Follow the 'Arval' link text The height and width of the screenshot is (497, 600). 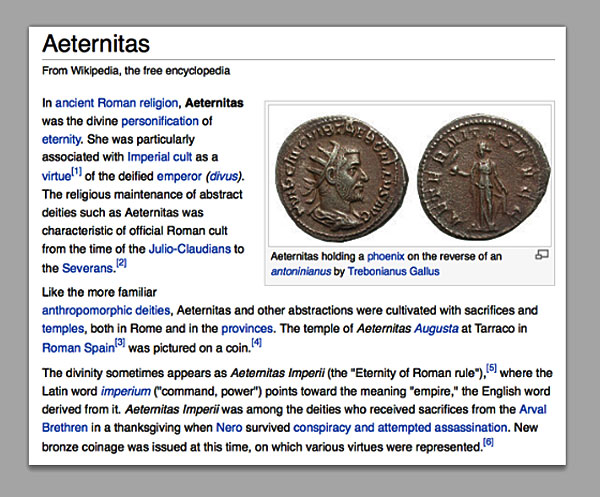pos(532,409)
